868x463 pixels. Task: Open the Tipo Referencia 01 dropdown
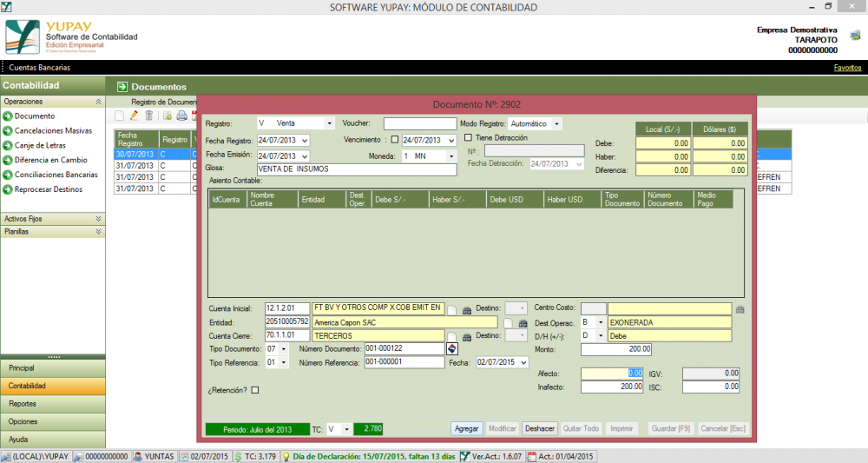tap(284, 363)
